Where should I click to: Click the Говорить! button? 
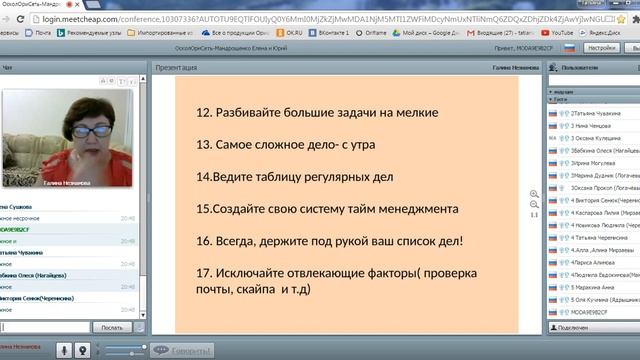point(182,350)
